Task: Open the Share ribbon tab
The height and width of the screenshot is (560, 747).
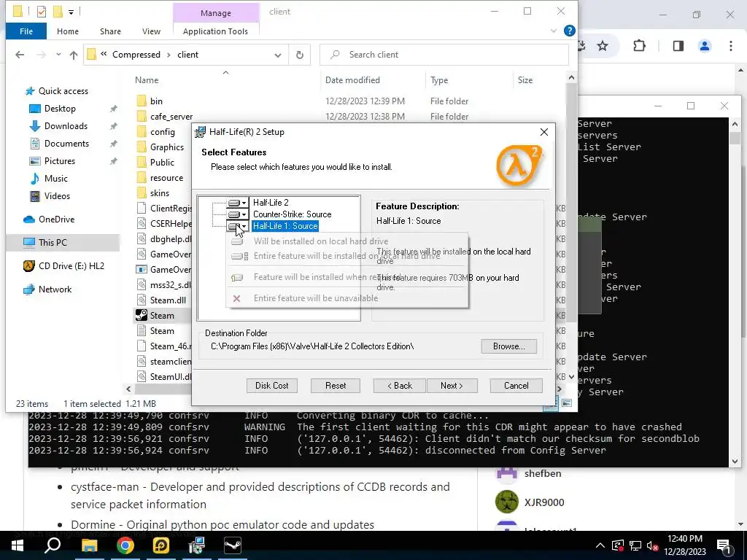Action: [110, 31]
